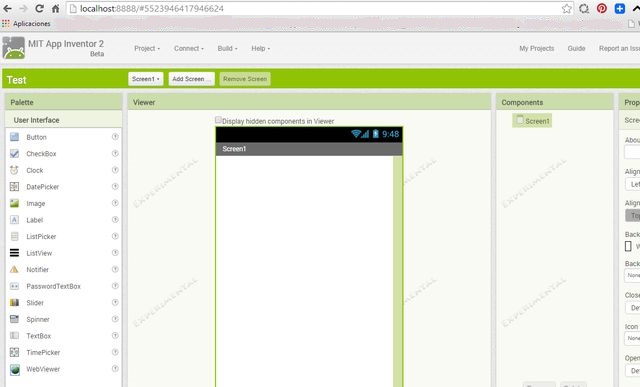The width and height of the screenshot is (640, 387).
Task: Open help for the Label component
Action: point(115,220)
